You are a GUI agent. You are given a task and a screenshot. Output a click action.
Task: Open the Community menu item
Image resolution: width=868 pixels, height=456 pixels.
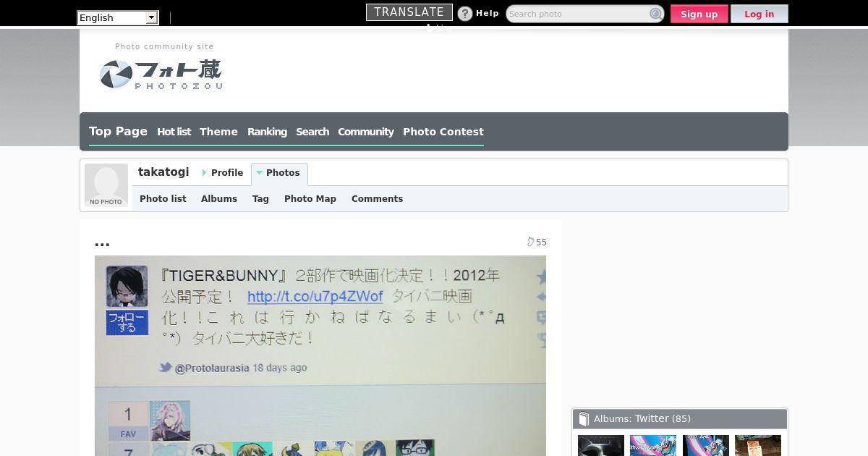pyautogui.click(x=365, y=132)
